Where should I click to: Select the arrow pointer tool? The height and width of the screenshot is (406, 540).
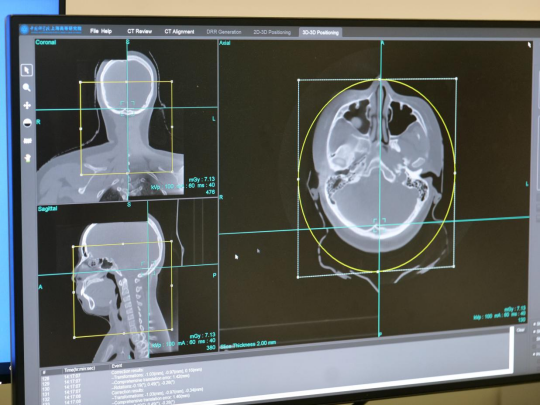27,70
